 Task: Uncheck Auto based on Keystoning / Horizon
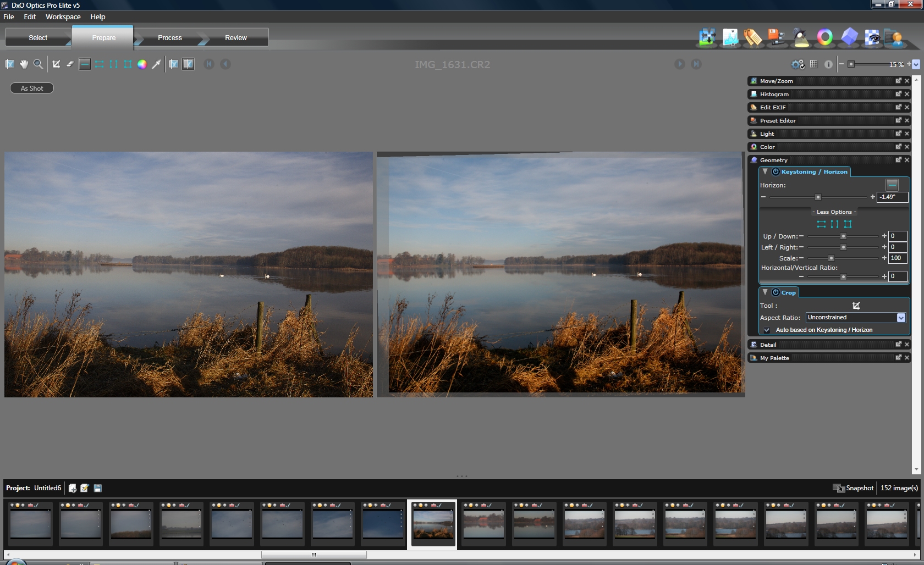point(767,330)
